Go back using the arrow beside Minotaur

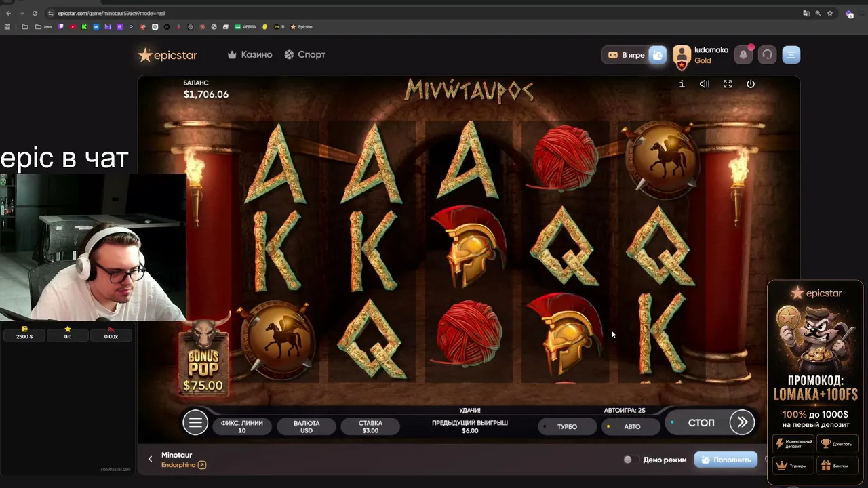(x=151, y=459)
